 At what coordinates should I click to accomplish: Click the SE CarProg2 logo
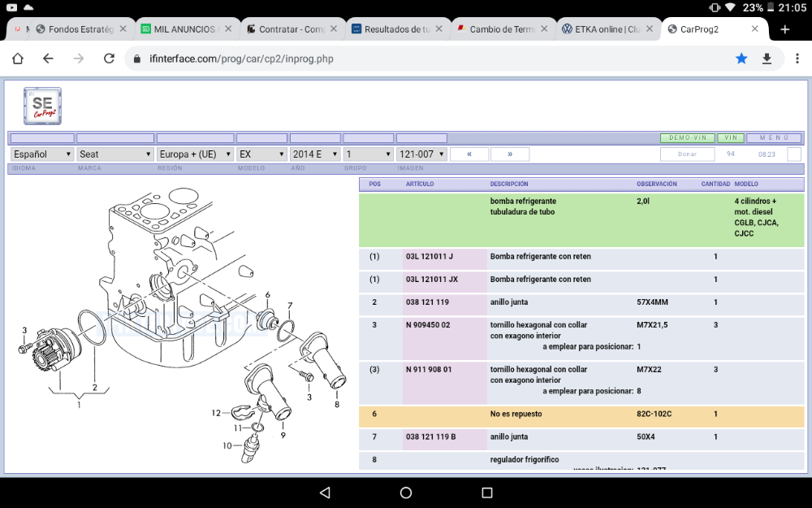coord(42,106)
